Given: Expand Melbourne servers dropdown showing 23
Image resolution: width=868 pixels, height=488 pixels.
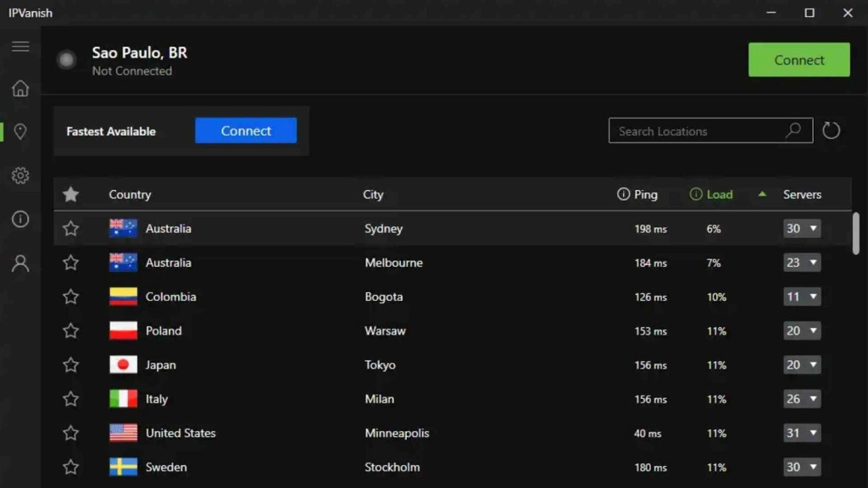Looking at the screenshot, I should 802,263.
